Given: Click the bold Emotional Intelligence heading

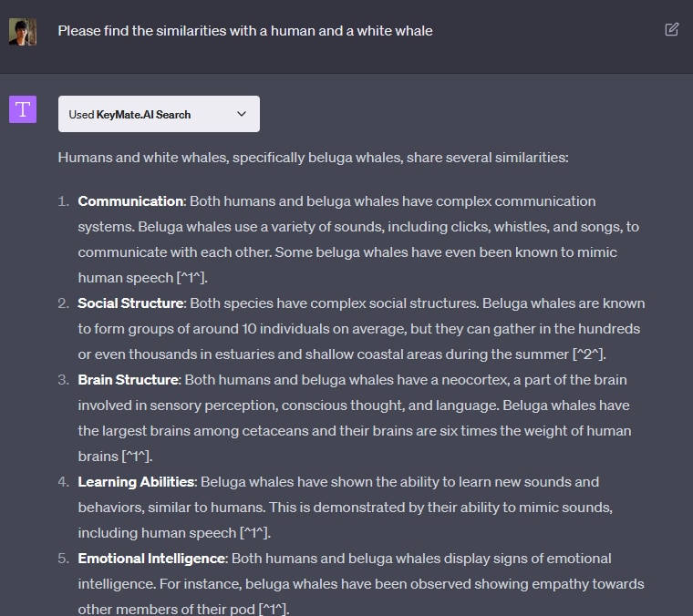Looking at the screenshot, I should pos(151,558).
